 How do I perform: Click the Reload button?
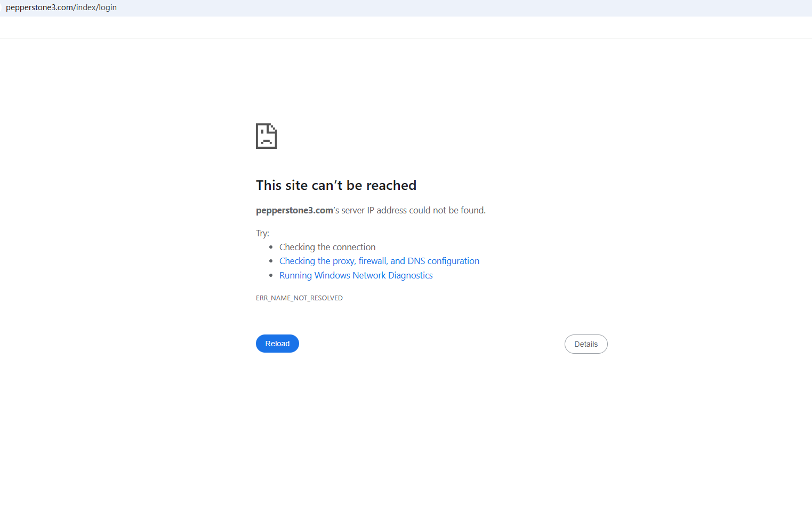(277, 344)
